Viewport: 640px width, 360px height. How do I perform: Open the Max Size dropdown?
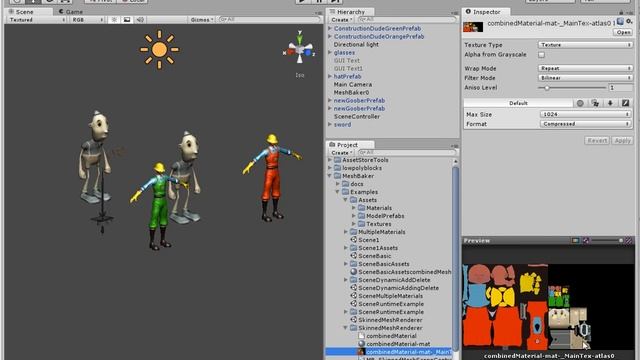click(x=585, y=114)
